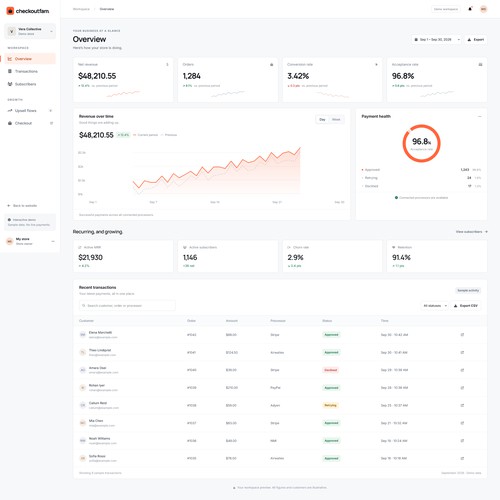Viewport: 500px width, 500px height.
Task: Click the Customer column header
Action: (x=86, y=321)
